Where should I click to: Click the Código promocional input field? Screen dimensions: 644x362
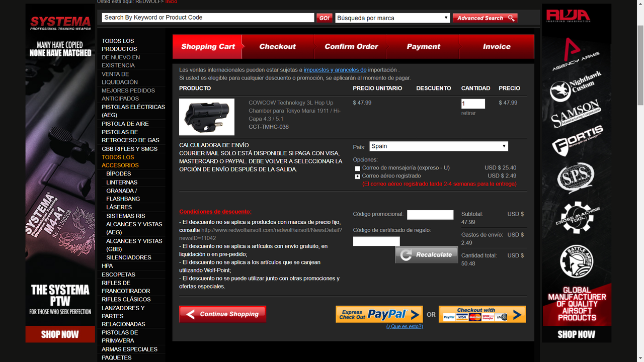tap(430, 215)
